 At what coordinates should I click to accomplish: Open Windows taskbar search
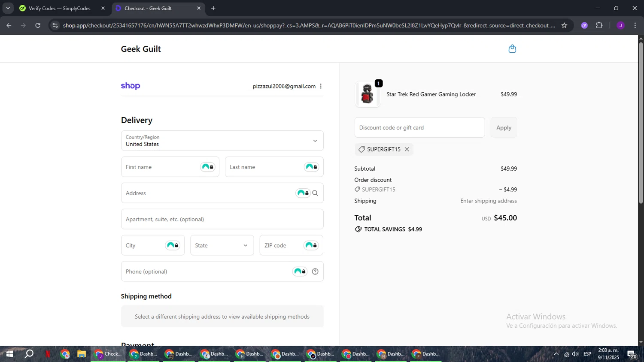pos(29,354)
